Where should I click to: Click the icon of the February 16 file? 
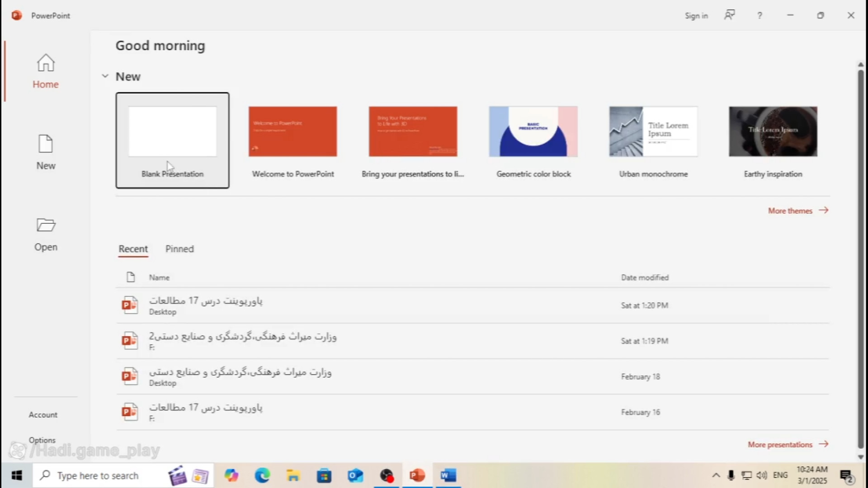click(130, 412)
